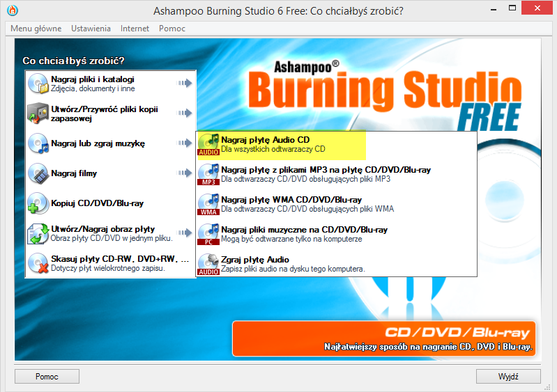Click the red X disc icon for Skasuj płyty
Image resolution: width=557 pixels, height=392 pixels.
38,263
